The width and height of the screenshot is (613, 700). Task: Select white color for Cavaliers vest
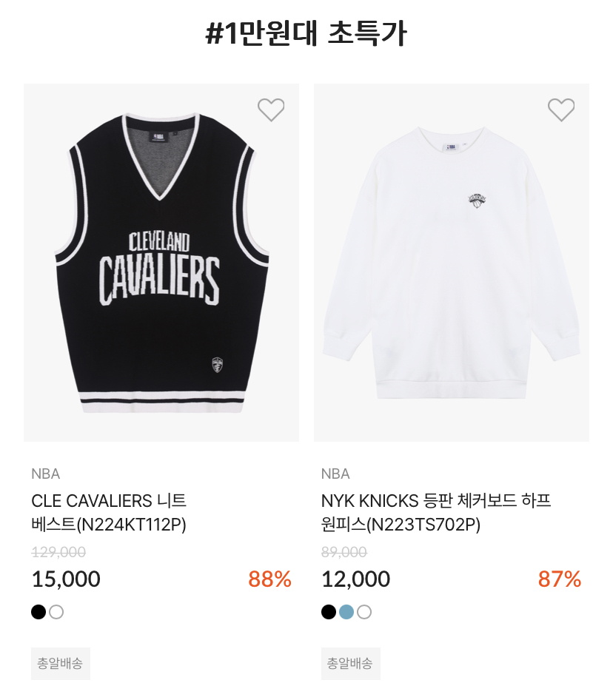click(56, 612)
